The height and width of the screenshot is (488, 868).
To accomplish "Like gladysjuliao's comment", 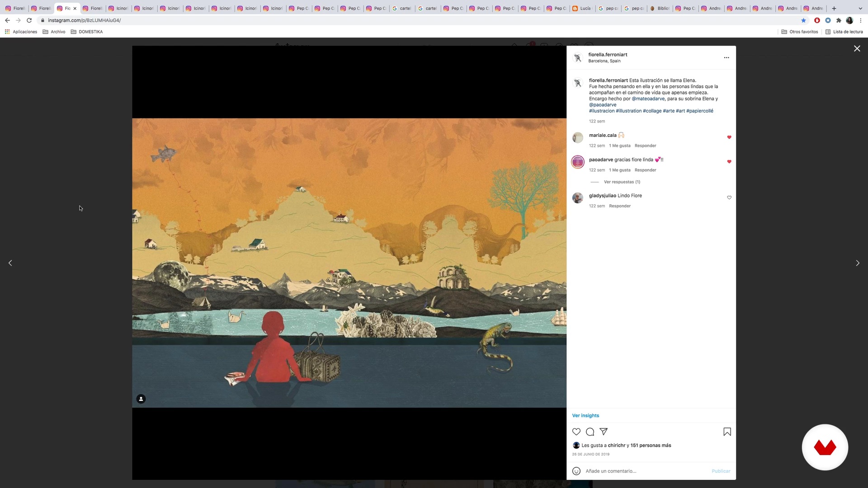I will point(729,197).
